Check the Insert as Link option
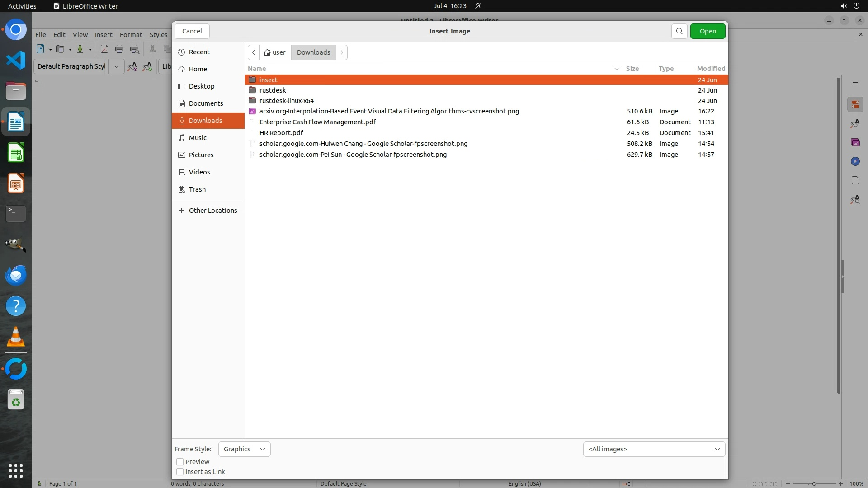 [x=180, y=472]
